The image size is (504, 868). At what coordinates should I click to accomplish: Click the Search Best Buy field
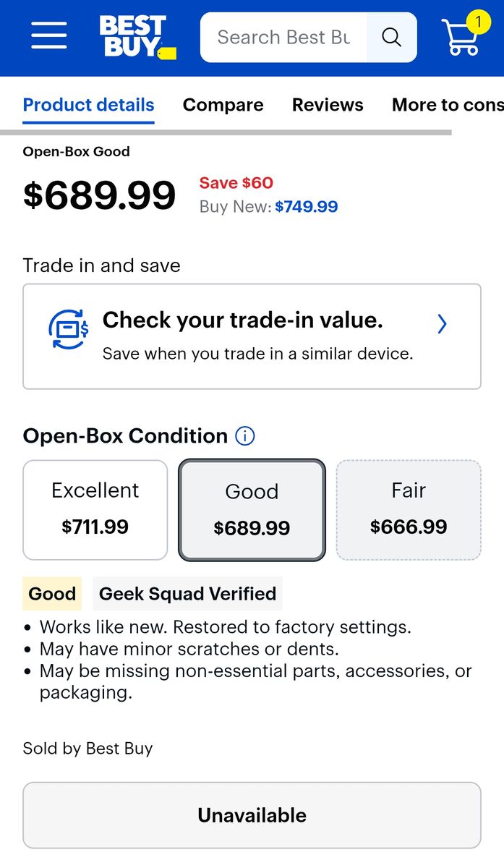point(283,37)
